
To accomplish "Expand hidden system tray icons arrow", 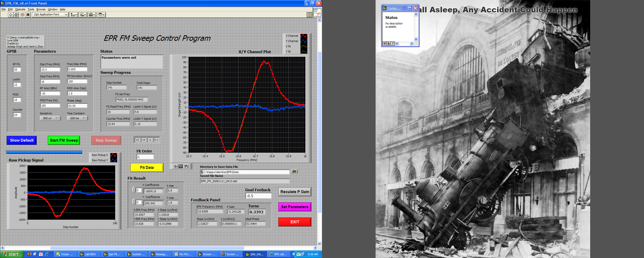I will [x=294, y=254].
